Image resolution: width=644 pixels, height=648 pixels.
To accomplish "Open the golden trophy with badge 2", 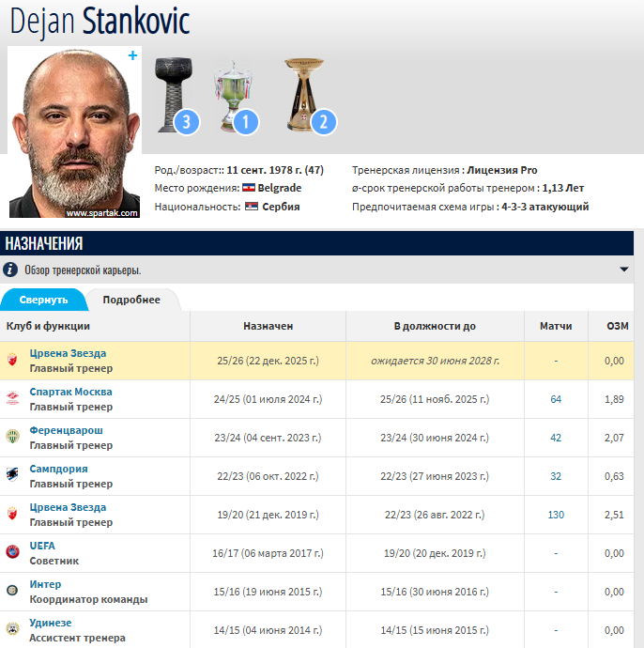I will pos(310,96).
